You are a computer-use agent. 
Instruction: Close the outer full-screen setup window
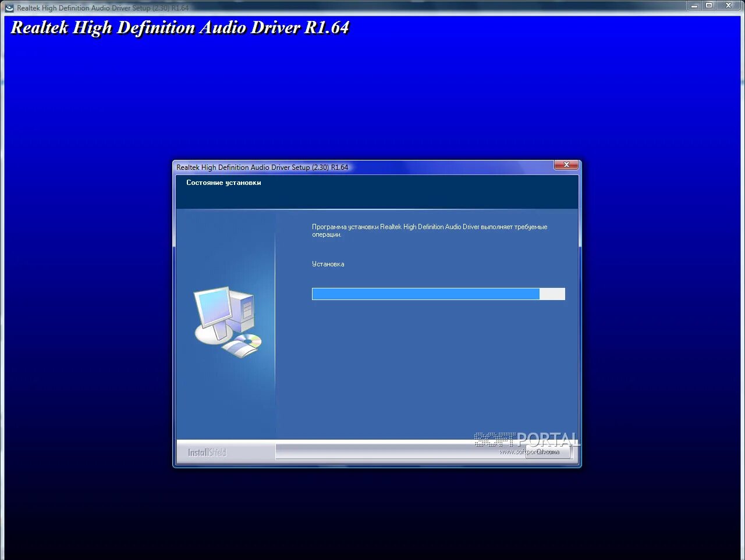pyautogui.click(x=728, y=5)
